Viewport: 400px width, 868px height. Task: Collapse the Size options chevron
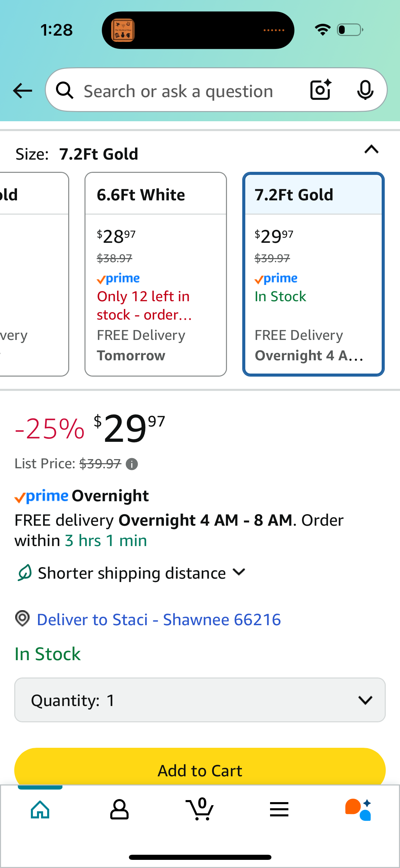(372, 149)
